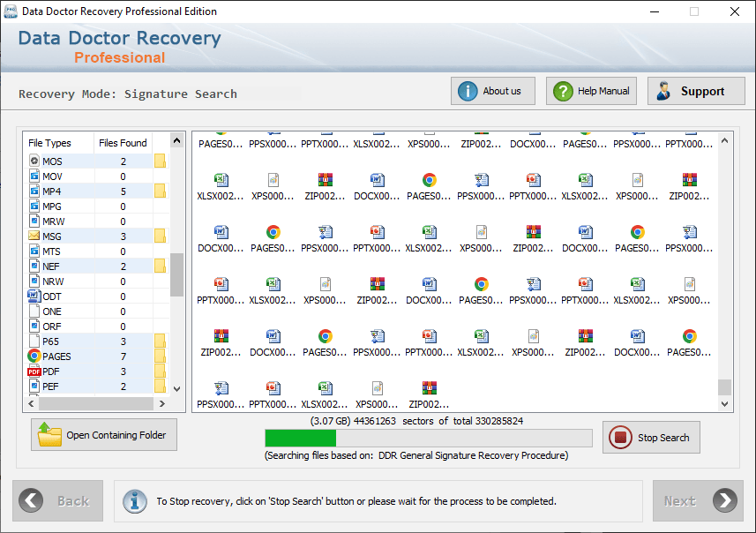756x533 pixels.
Task: Select the P65 file type label
Action: (50, 341)
